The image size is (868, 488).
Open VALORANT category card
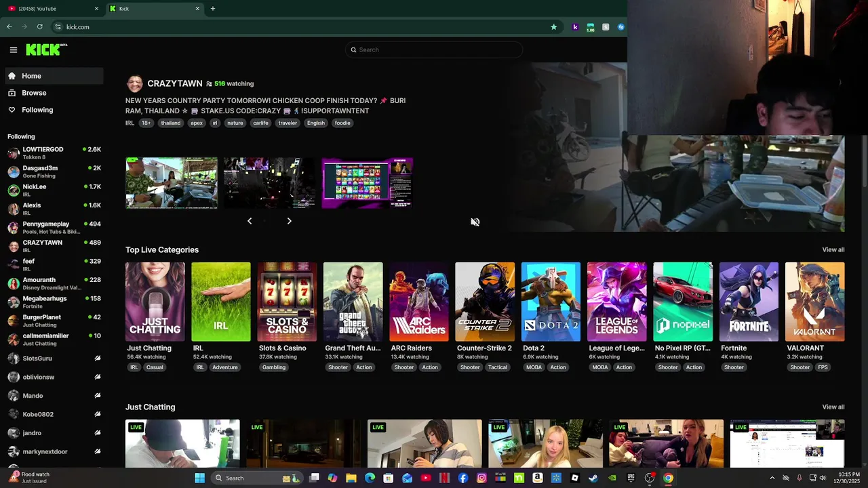(815, 302)
